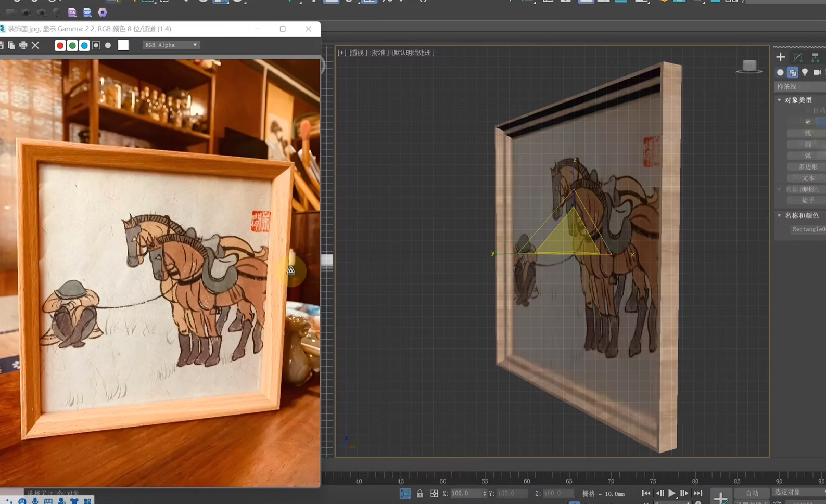This screenshot has width=826, height=504.
Task: Collapse the 名称和颜色 rollout
Action: point(802,215)
